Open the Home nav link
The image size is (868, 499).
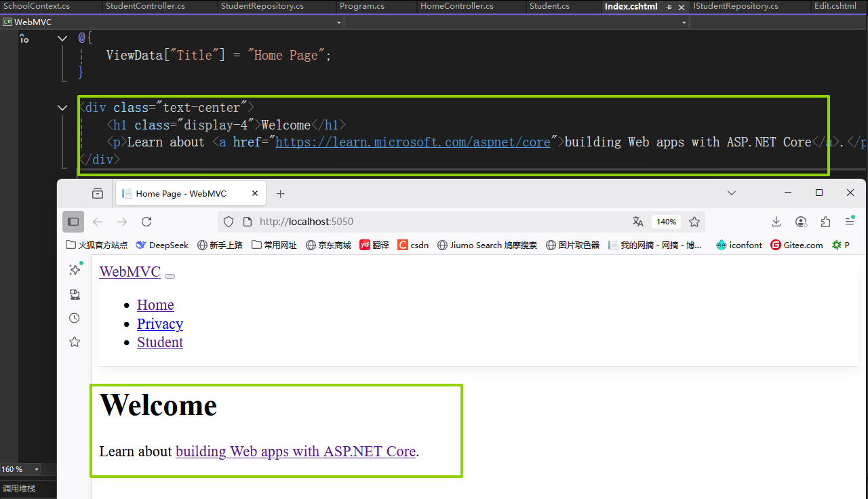[x=155, y=305]
